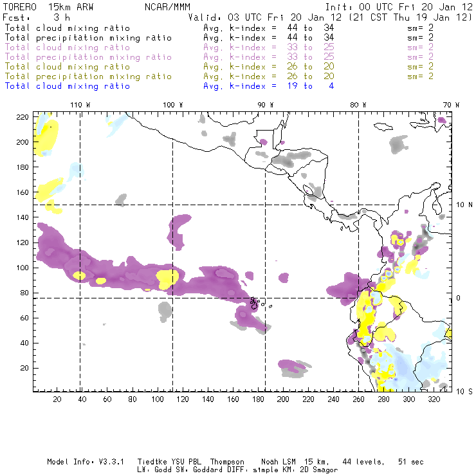Click the '(21 CST Thu 19 Jan 12)' local time text
The height and width of the screenshot is (476, 476).
pyautogui.click(x=411, y=17)
